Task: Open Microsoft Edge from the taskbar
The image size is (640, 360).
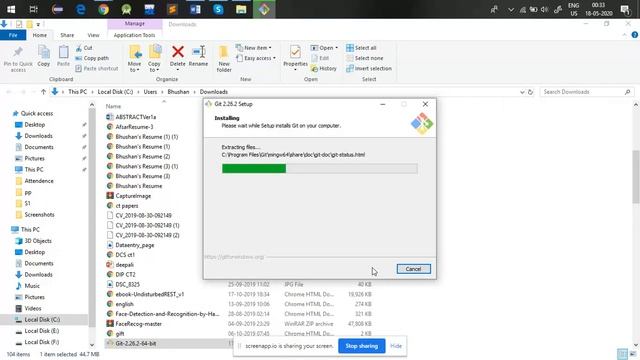Action: click(x=80, y=9)
